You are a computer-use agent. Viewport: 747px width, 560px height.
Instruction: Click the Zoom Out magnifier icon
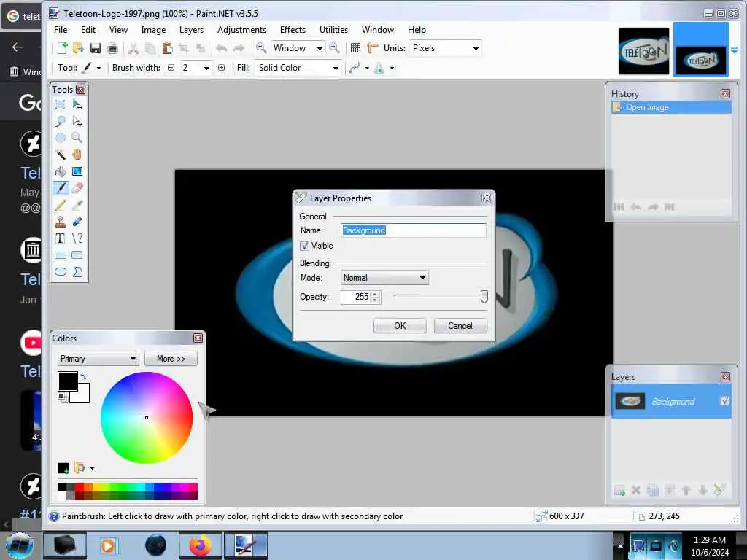(261, 48)
